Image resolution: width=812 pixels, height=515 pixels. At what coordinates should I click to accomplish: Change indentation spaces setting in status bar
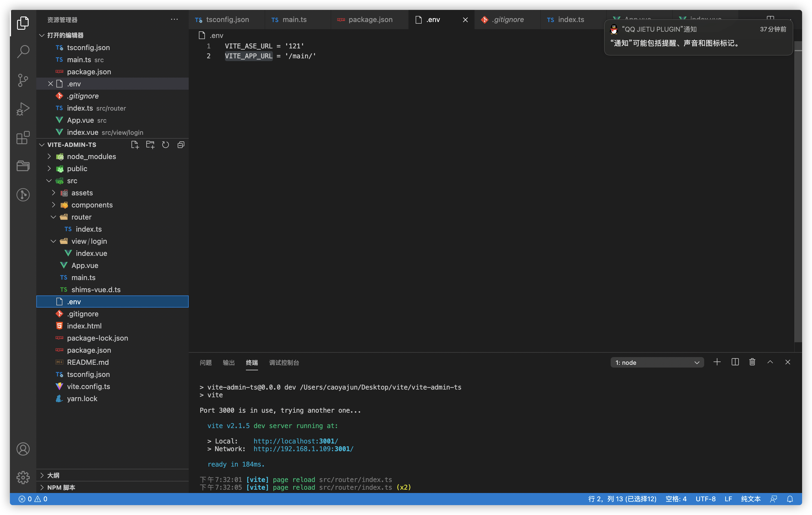(x=676, y=499)
